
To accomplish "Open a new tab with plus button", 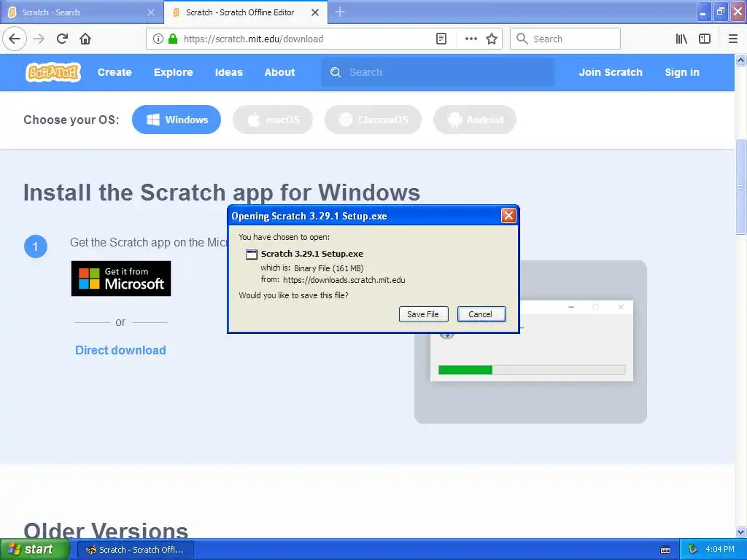I will 340,12.
